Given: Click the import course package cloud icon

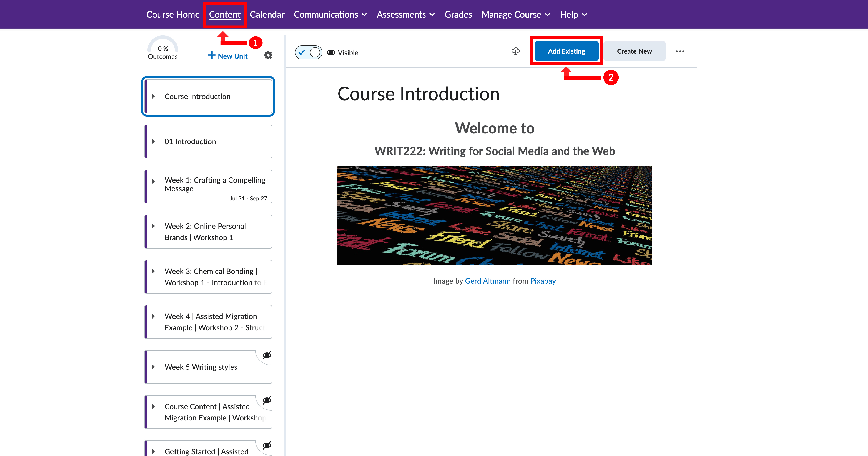Looking at the screenshot, I should [x=516, y=51].
